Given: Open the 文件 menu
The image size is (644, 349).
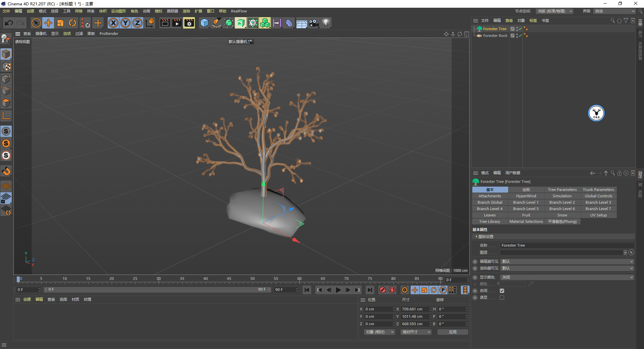Looking at the screenshot, I should pyautogui.click(x=6, y=11).
